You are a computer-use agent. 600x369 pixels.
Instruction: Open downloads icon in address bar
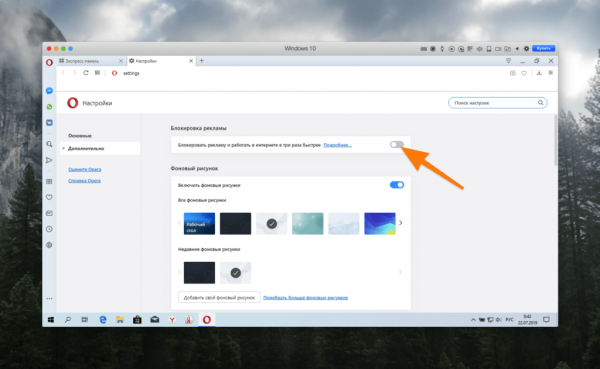click(x=539, y=73)
